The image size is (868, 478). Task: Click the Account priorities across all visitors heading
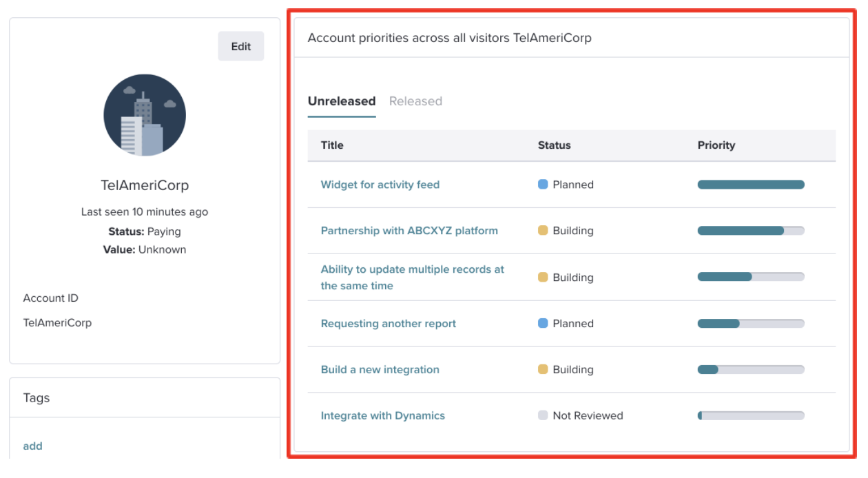(450, 38)
